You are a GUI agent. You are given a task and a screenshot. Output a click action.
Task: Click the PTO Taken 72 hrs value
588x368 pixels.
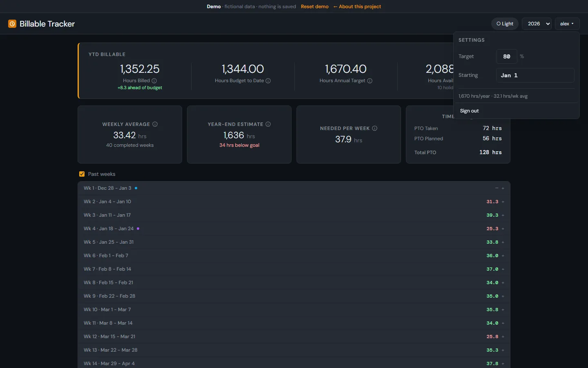tap(492, 128)
